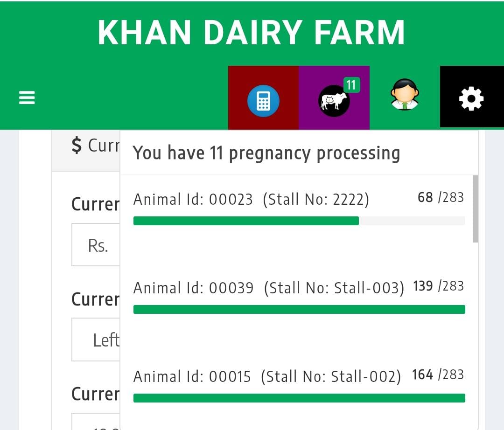Click the 'You have 11 pregnancy processing' header
504x430 pixels.
(x=266, y=153)
